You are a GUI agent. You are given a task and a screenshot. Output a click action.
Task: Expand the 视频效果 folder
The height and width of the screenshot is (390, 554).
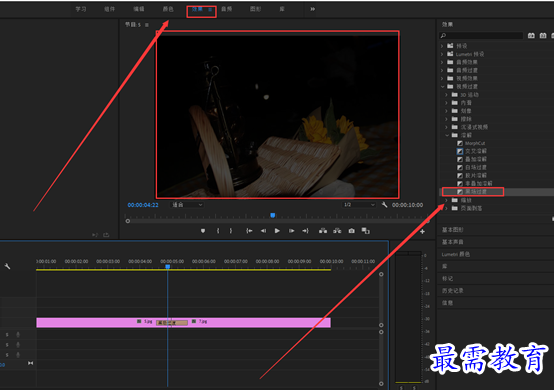click(442, 78)
